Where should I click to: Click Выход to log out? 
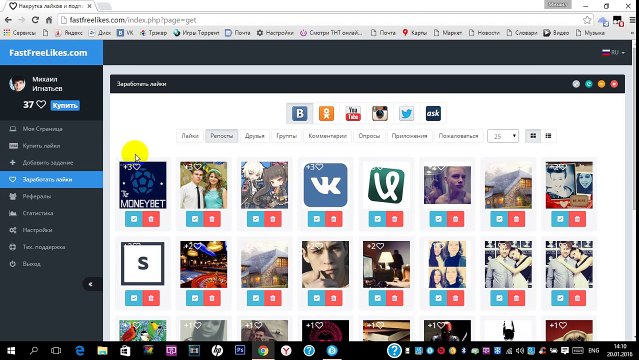tap(51, 264)
